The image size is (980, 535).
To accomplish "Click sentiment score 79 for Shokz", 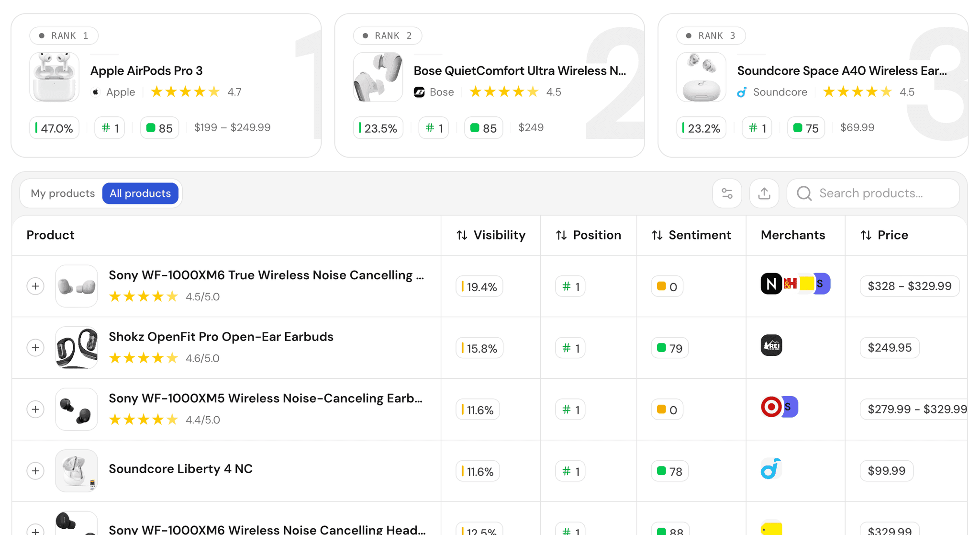I will 670,348.
